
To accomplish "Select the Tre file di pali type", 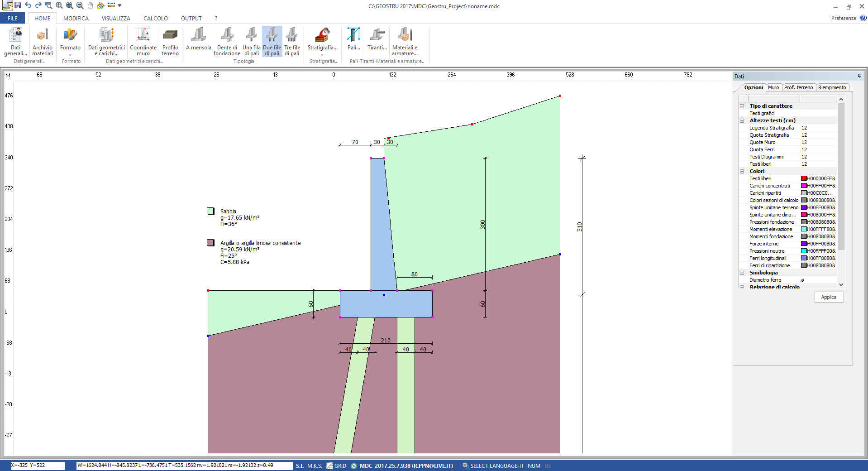I will click(x=292, y=41).
